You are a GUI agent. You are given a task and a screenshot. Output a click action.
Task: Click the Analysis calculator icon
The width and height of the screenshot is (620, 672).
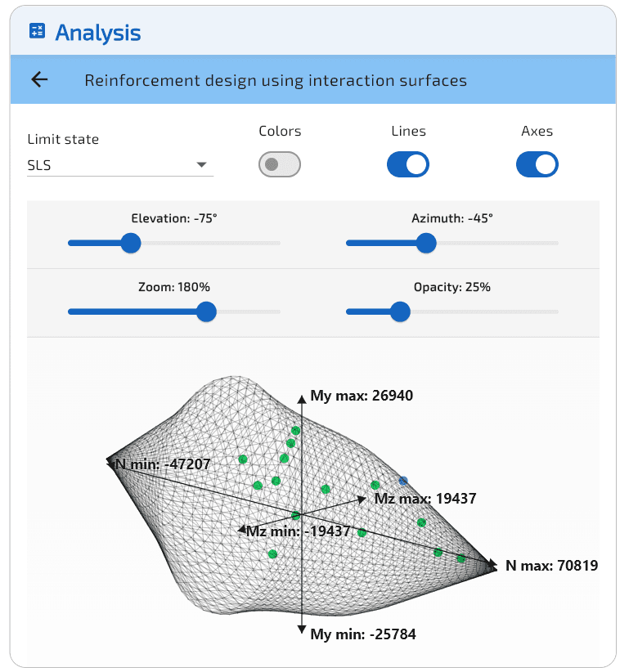37,32
